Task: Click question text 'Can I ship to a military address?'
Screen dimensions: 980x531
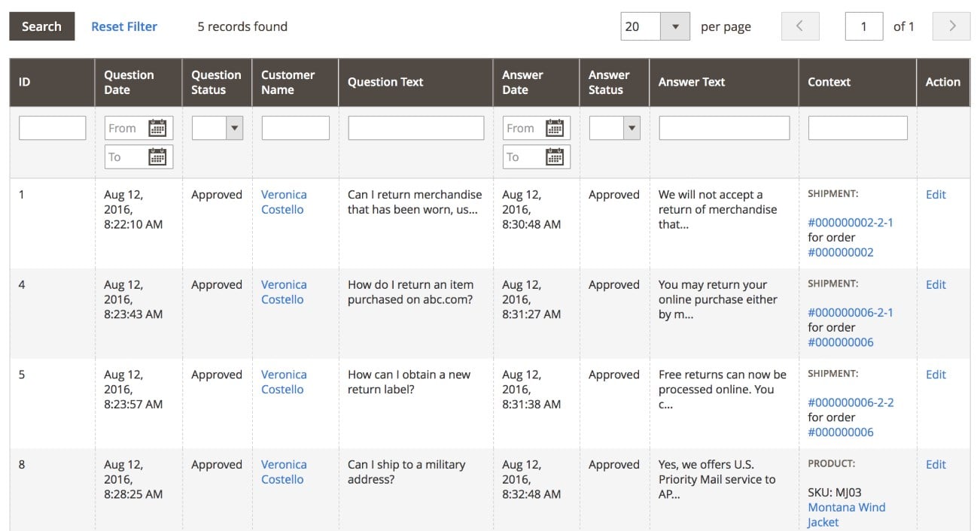Action: click(406, 472)
